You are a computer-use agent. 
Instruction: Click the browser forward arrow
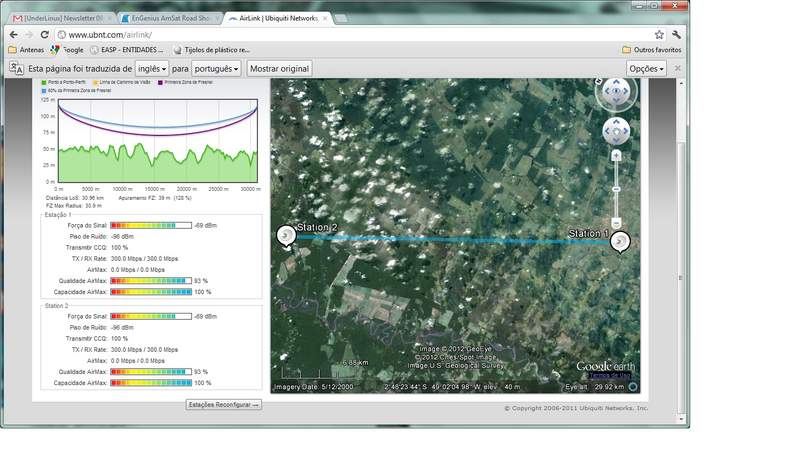[x=29, y=35]
